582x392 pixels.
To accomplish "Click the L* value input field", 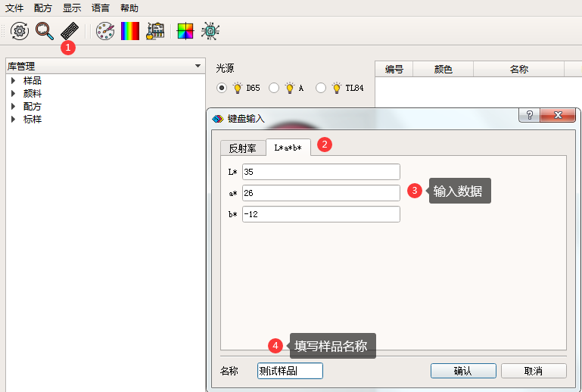I will (x=321, y=172).
